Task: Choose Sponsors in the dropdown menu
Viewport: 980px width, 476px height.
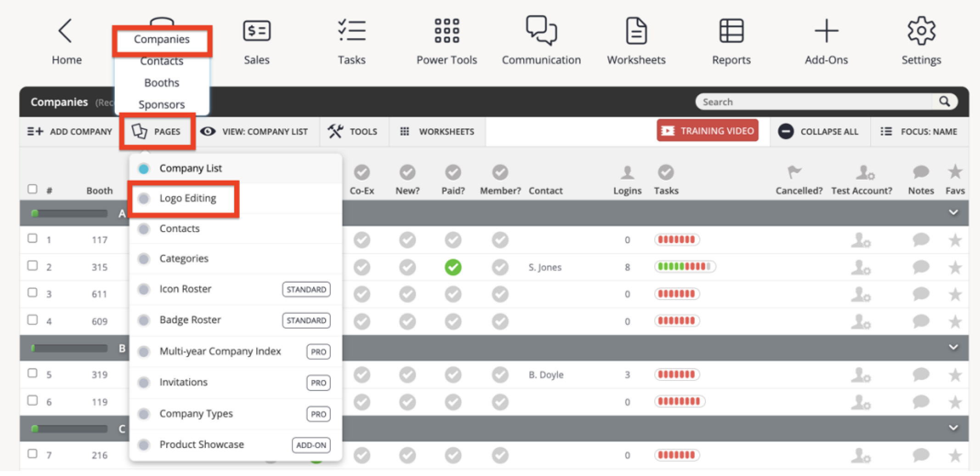Action: coord(162,105)
